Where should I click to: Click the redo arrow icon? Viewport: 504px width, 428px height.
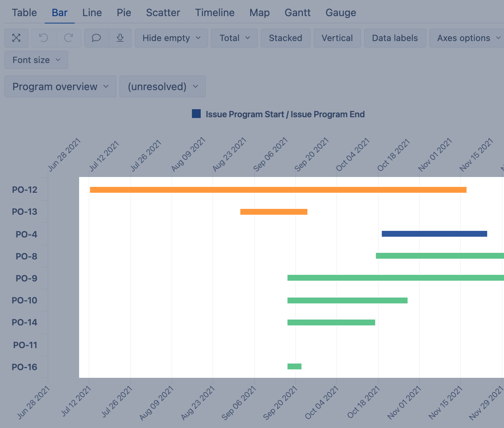[68, 38]
